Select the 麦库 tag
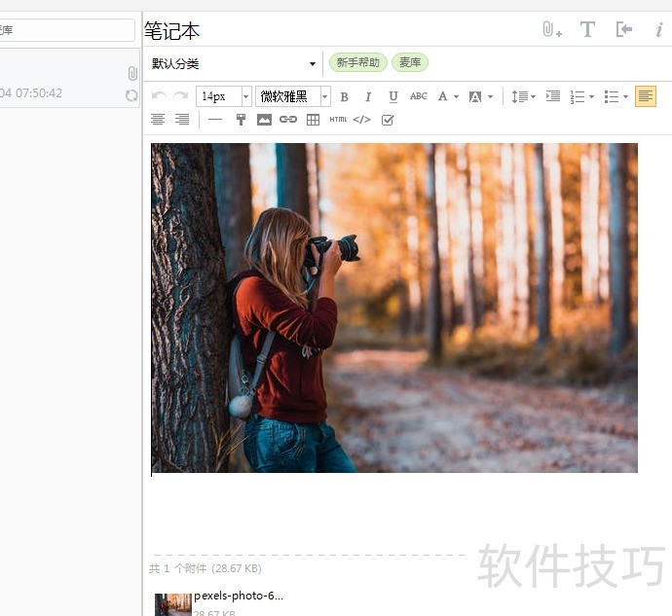The image size is (672, 616). [409, 62]
